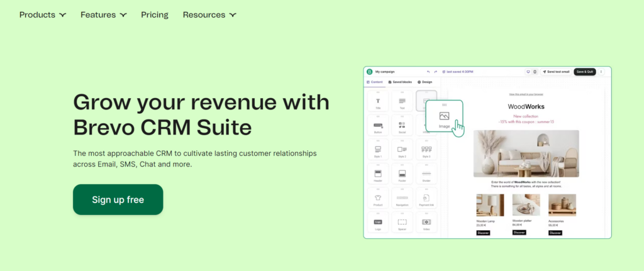
Task: Select the Spacer block
Action: tap(402, 223)
